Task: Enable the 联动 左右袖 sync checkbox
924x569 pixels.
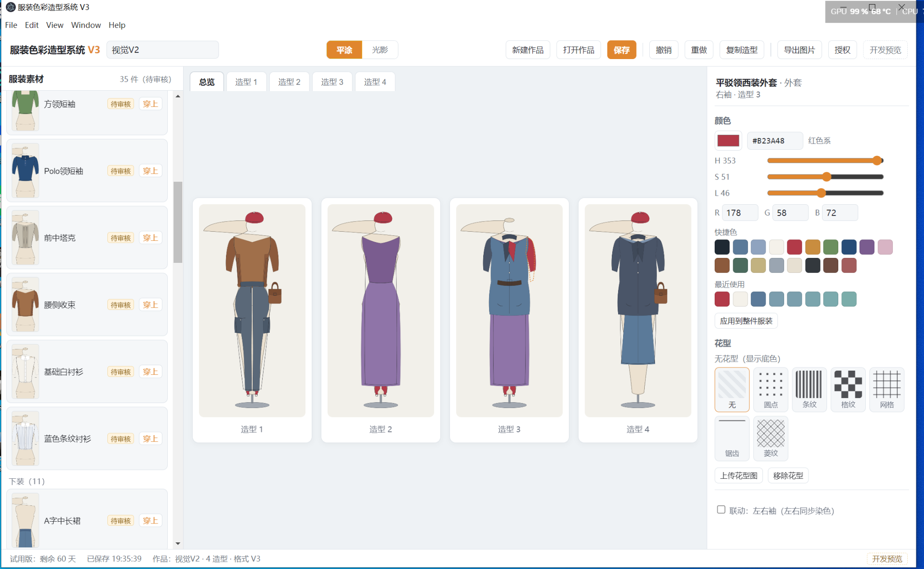Action: (721, 510)
